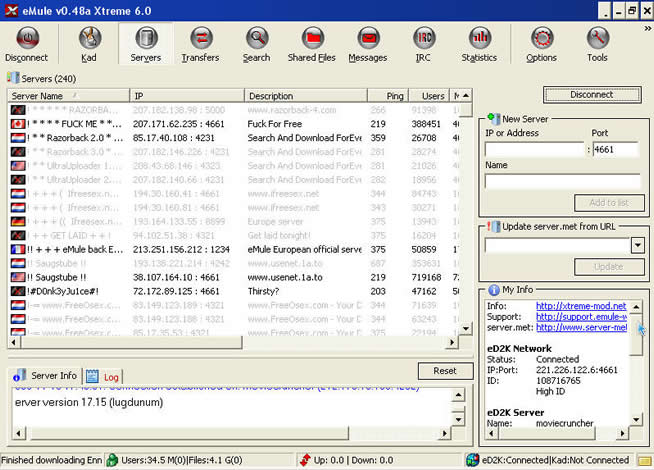654x470 pixels.
Task: Click the flag icon of eMule back server
Action: pyautogui.click(x=18, y=249)
